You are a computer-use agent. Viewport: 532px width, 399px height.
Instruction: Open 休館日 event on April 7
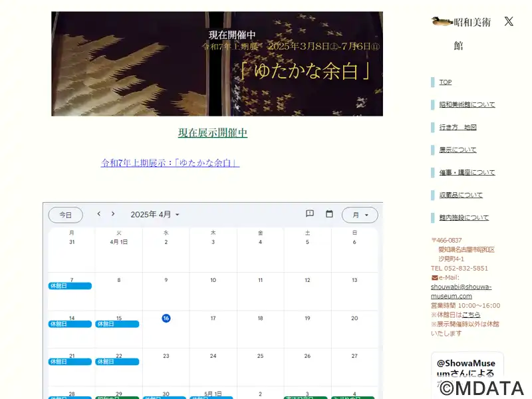pos(70,286)
